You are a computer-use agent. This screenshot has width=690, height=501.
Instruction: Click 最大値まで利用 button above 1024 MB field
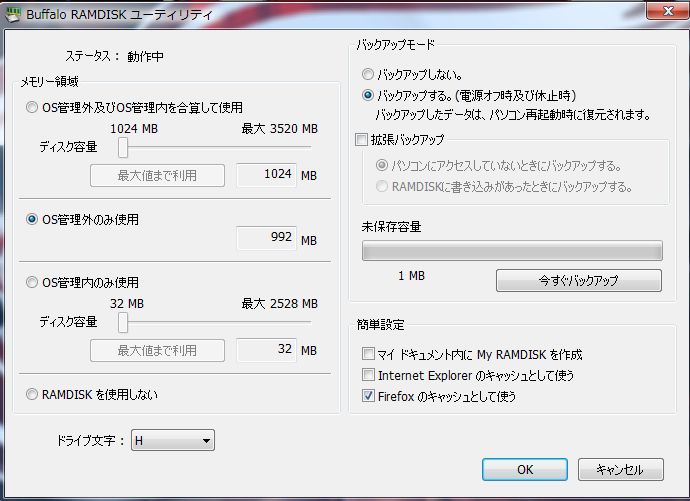point(158,176)
